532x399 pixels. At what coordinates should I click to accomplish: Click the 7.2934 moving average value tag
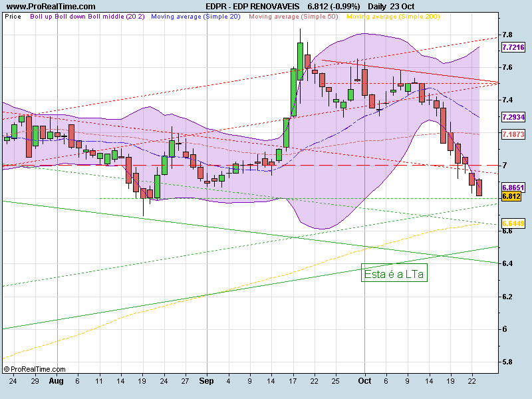(513, 117)
